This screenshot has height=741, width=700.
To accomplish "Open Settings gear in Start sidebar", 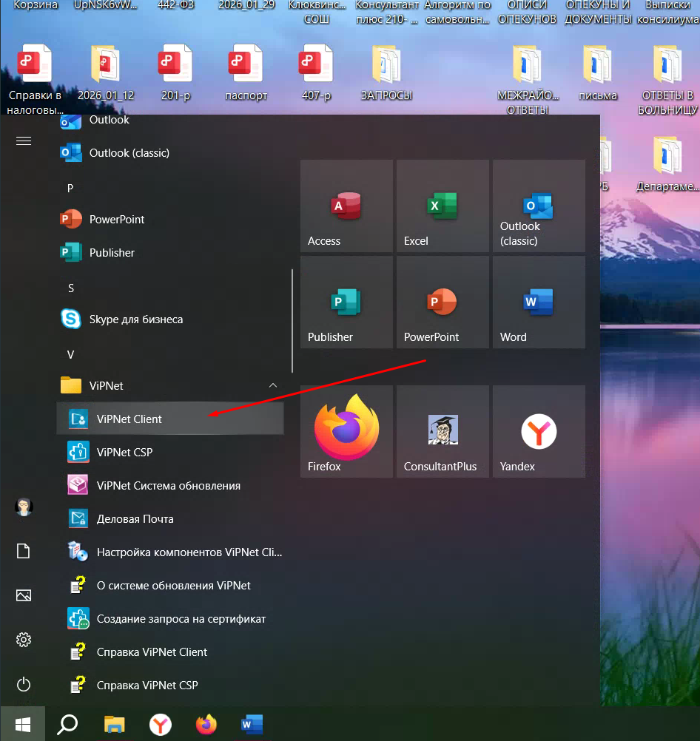I will pyautogui.click(x=24, y=640).
